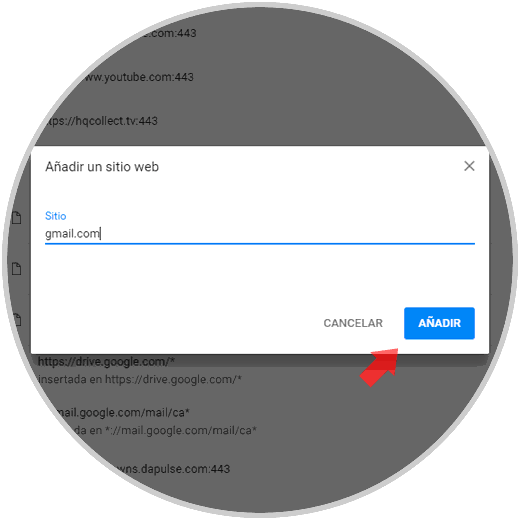This screenshot has width=520, height=520.
Task: Click the blue Sitio field label
Action: [55, 216]
